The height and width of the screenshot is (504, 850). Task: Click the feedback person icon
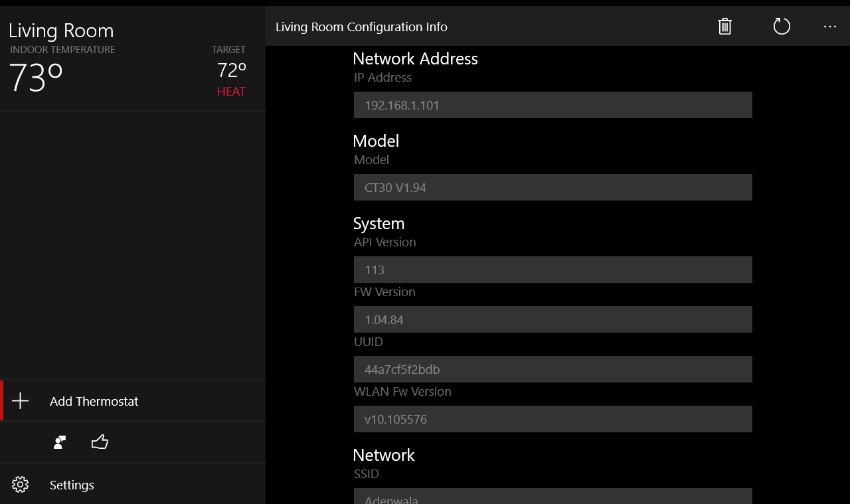(60, 442)
